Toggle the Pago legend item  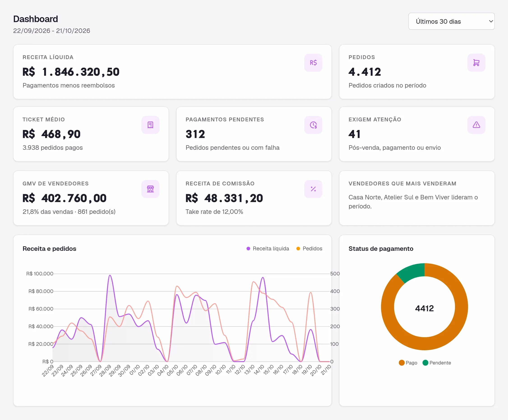(x=408, y=363)
